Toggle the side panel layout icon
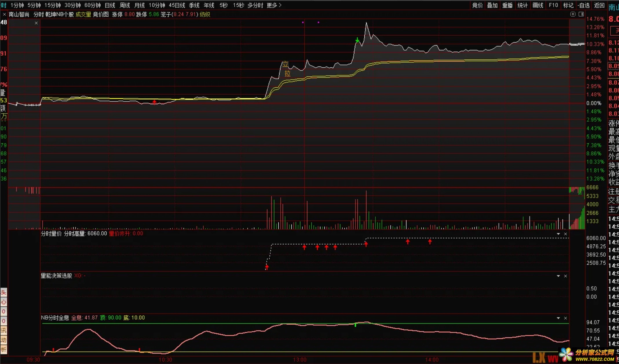 (x=581, y=14)
